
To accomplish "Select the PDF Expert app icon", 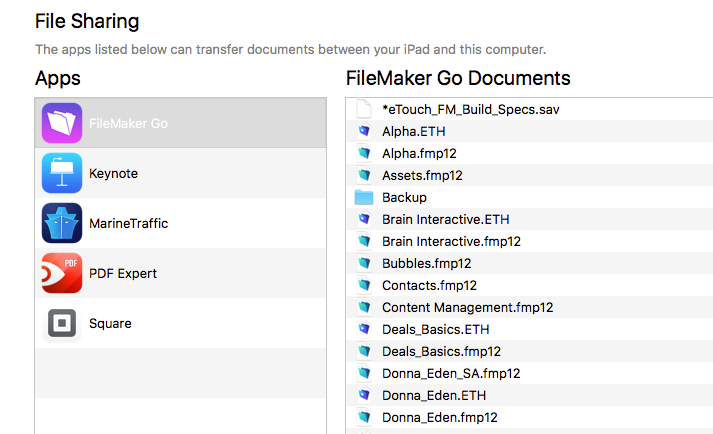I will click(62, 273).
